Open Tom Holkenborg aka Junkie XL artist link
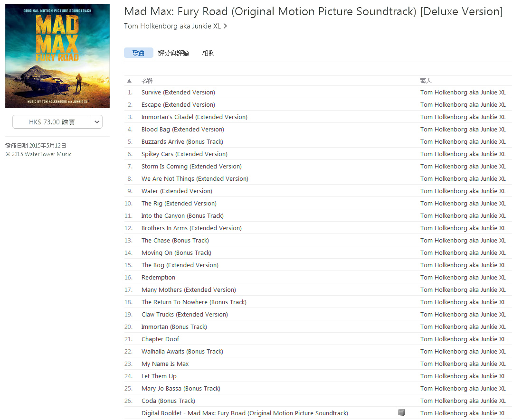 172,26
